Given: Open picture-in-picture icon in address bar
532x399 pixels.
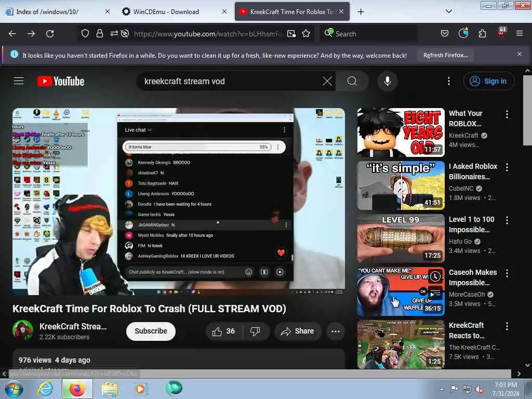Looking at the screenshot, I should [x=291, y=34].
